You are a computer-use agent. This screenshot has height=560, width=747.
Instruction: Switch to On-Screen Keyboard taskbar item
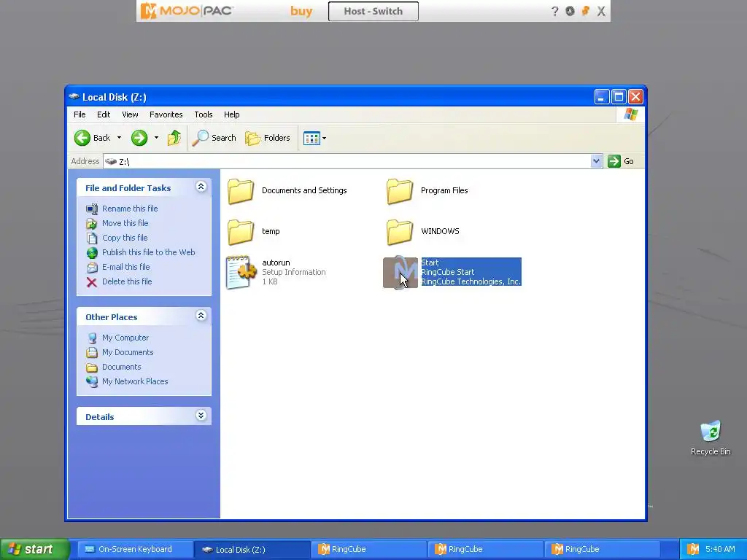[135, 549]
